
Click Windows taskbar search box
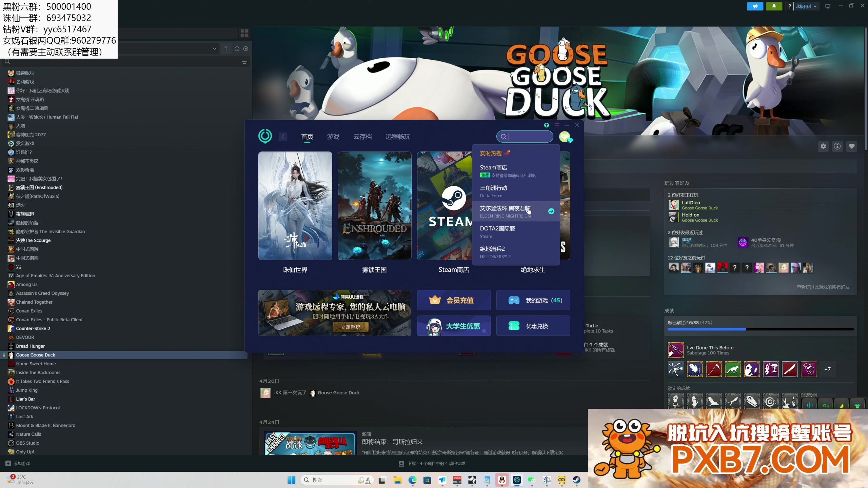point(337,480)
